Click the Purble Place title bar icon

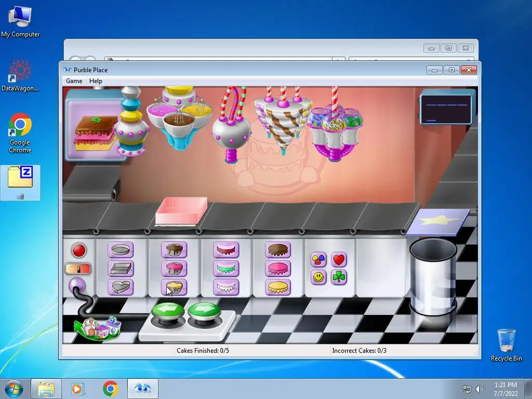pyautogui.click(x=68, y=70)
